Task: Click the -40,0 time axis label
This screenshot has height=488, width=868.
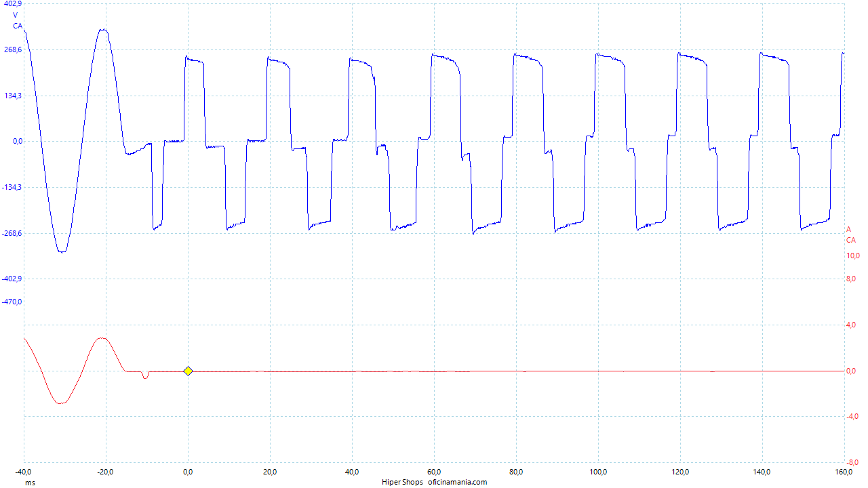Action: (x=24, y=472)
